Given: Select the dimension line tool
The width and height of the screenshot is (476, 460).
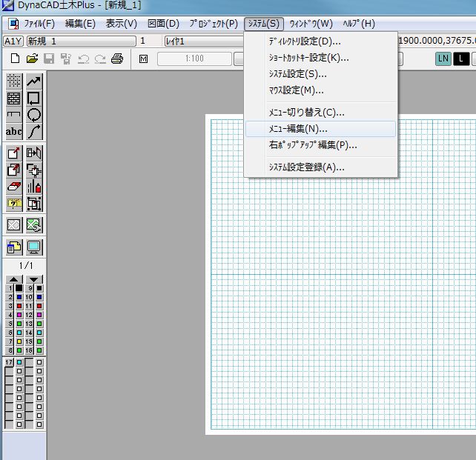Looking at the screenshot, I should click(13, 115).
